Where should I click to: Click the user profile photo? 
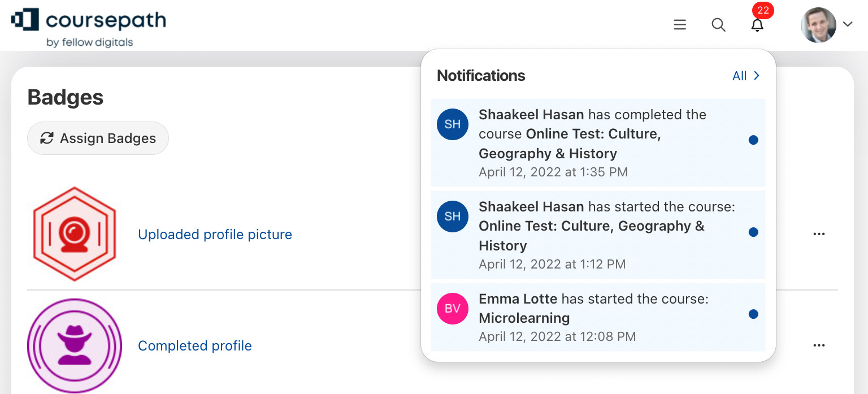click(818, 25)
